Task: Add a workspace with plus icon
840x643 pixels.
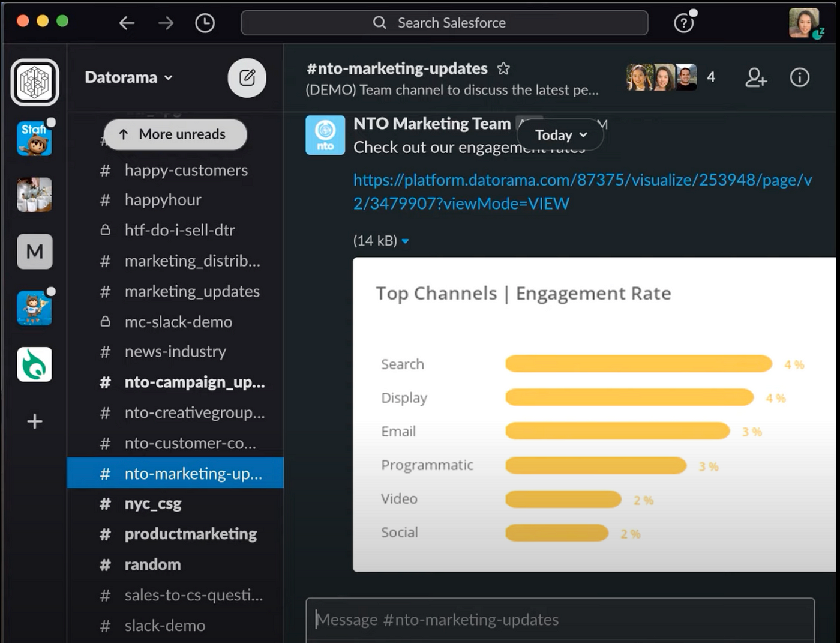Action: click(x=34, y=421)
